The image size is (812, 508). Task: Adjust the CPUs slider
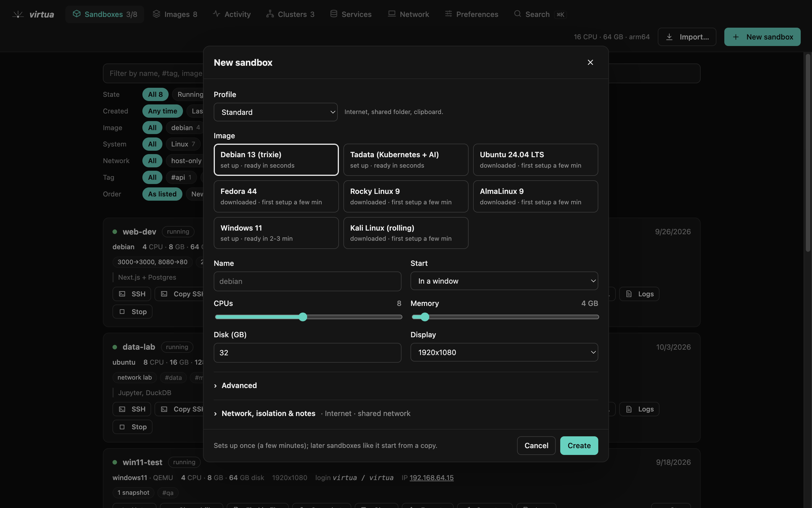[308, 317]
